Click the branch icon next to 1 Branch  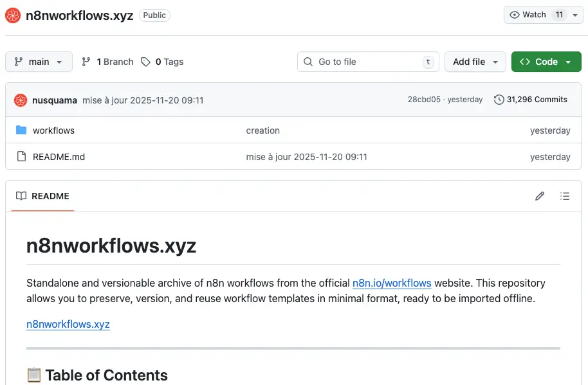click(86, 62)
